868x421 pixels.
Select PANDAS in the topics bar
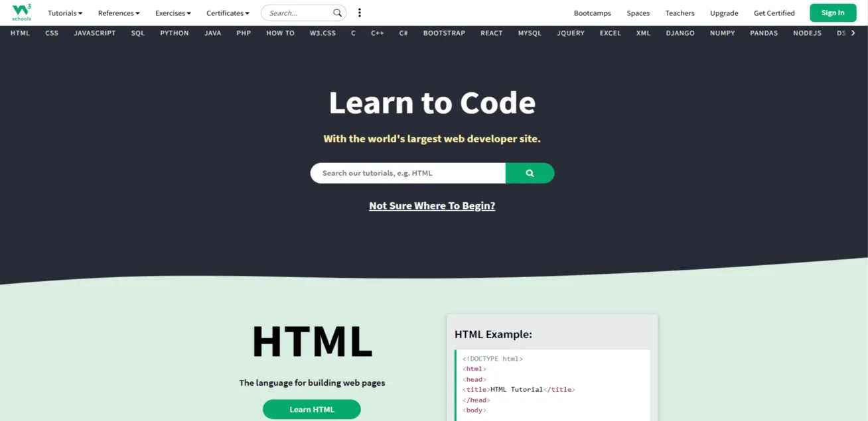point(764,33)
